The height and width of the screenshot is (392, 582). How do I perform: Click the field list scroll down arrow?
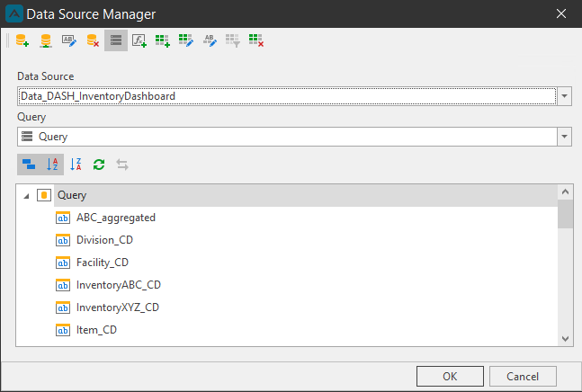(565, 339)
